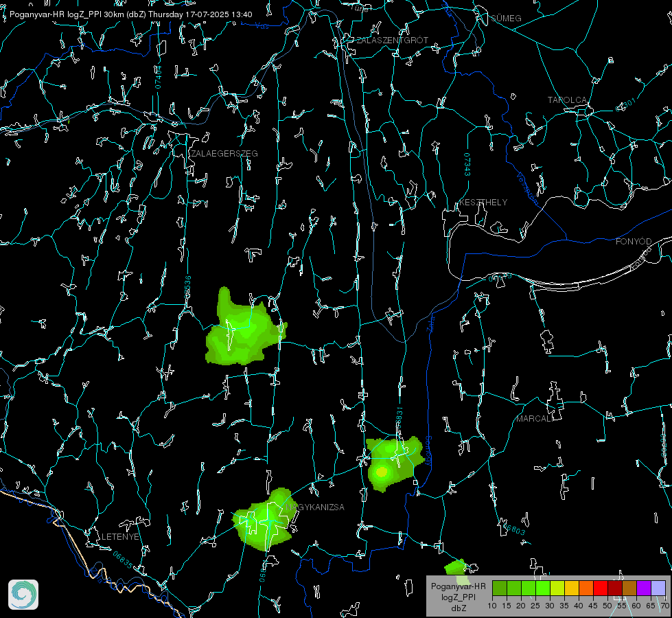Pick the 40–45 dBZ orange legend swatch

(586, 588)
